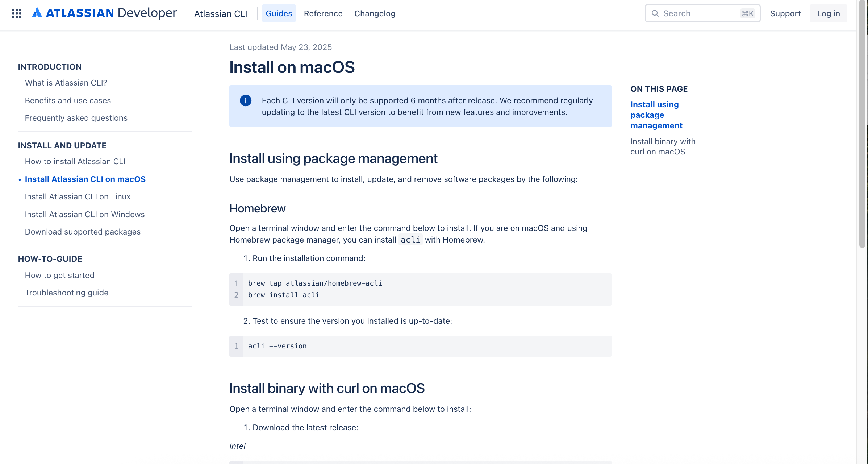Open the Troubleshooting guide
The width and height of the screenshot is (868, 464).
67,293
